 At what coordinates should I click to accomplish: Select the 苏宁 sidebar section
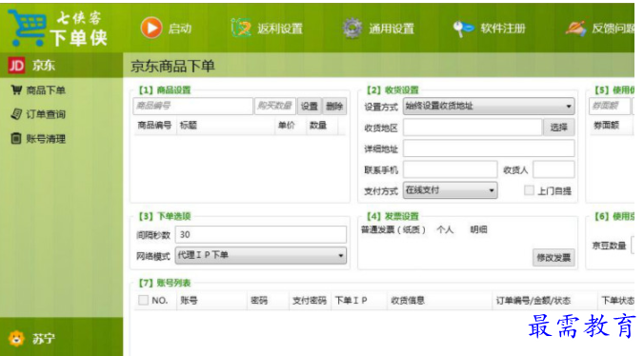(x=62, y=338)
